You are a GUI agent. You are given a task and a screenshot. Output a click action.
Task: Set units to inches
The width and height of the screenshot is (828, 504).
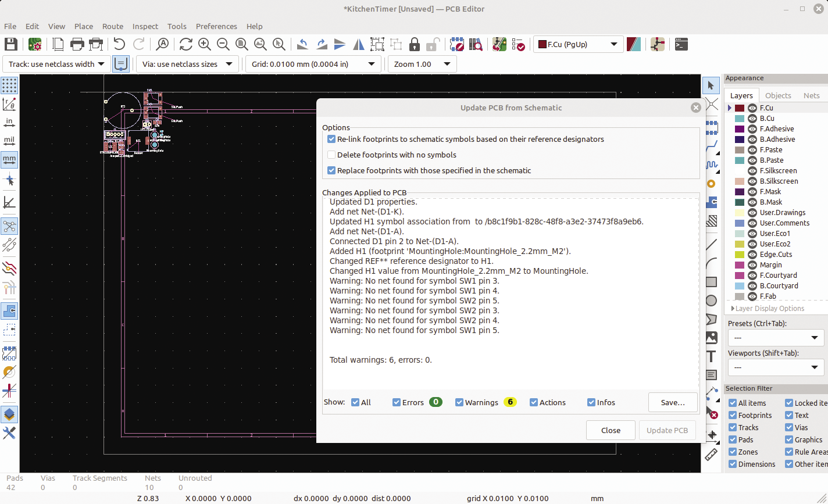[9, 123]
